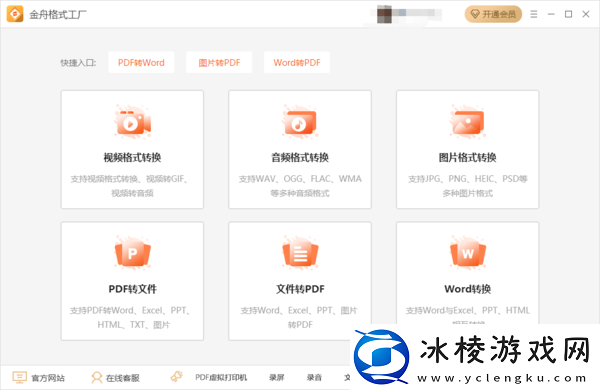Open Word转换 card title
The width and height of the screenshot is (600, 390).
468,289
